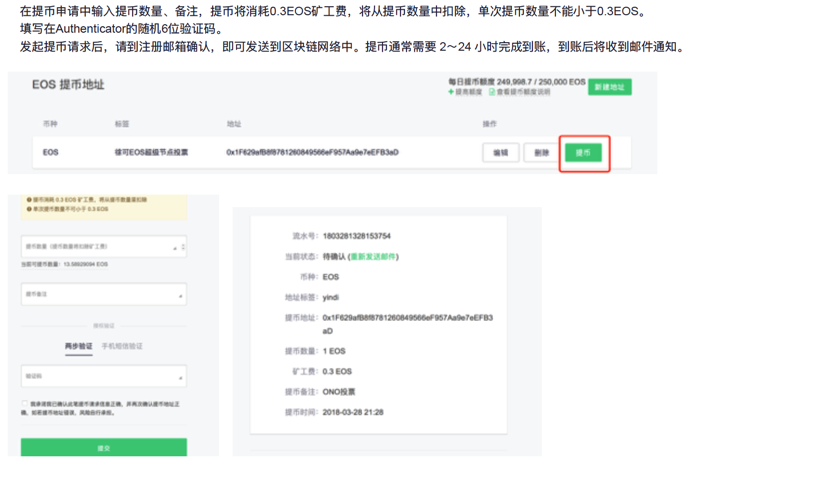Click the 操作 column header
822x497 pixels.
(489, 124)
